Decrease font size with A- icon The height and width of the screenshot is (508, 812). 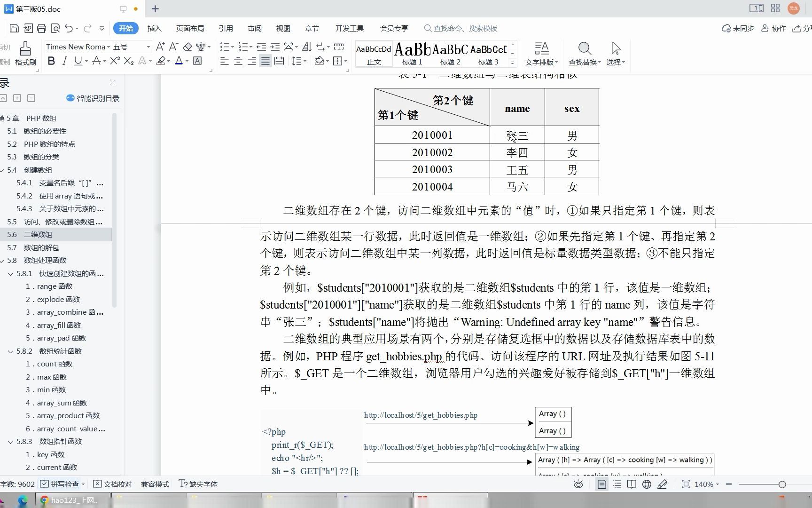(173, 47)
